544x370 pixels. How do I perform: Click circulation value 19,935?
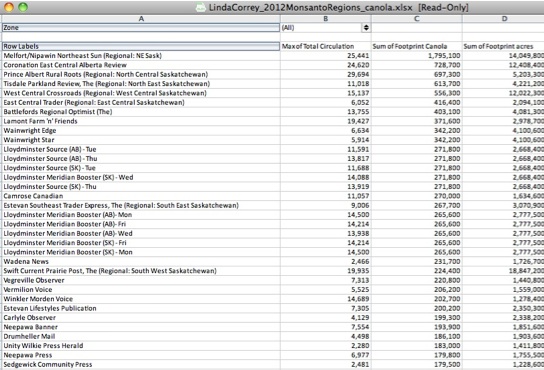pyautogui.click(x=358, y=271)
